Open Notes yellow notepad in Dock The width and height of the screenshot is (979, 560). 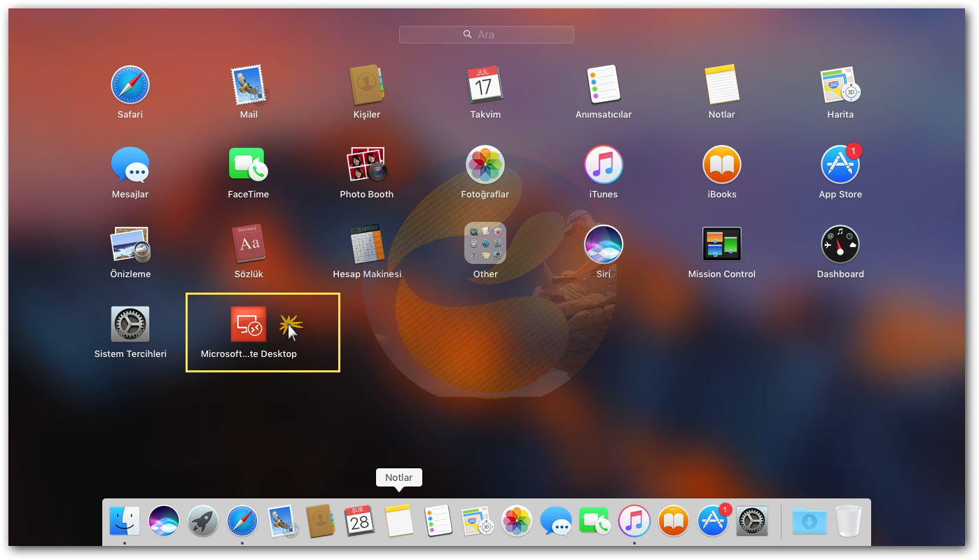[x=399, y=521]
